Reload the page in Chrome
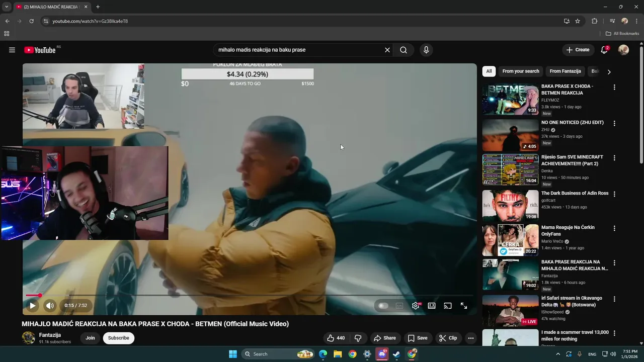The height and width of the screenshot is (362, 644). (x=31, y=21)
